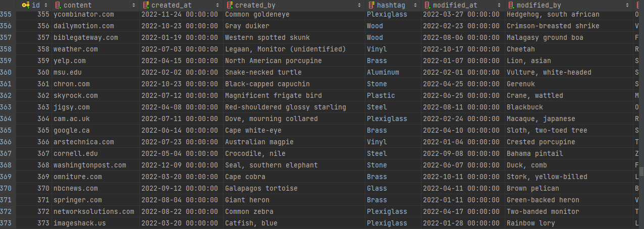Click the Stork, yellow-billed cell
Screen dimensions: 644x229
[x=569, y=177]
